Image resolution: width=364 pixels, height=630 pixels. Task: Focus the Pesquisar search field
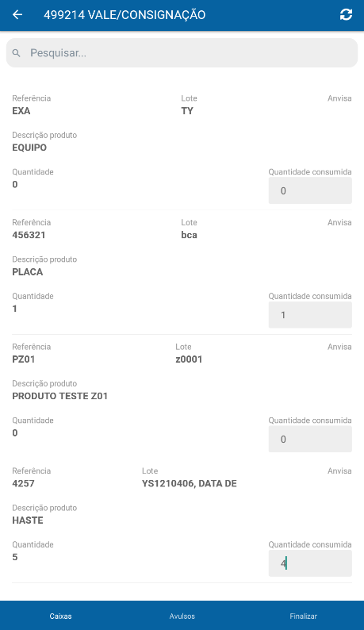click(182, 53)
